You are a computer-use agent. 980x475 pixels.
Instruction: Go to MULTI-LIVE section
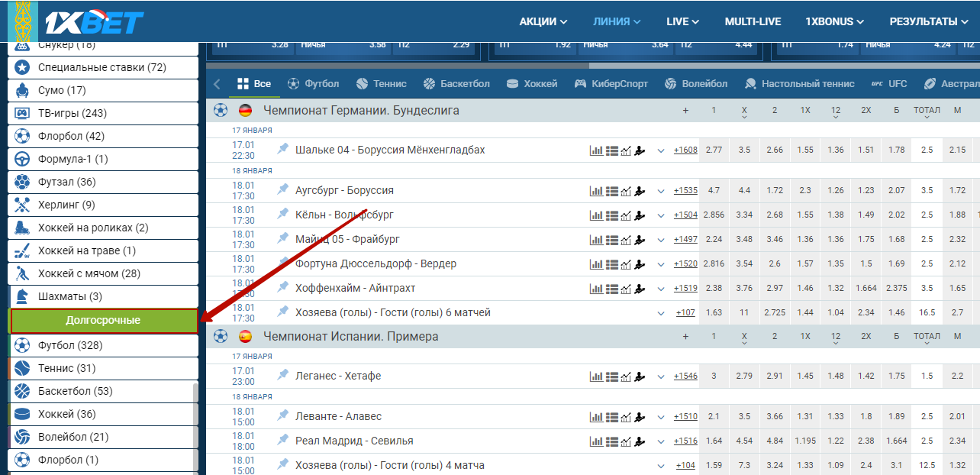point(753,21)
